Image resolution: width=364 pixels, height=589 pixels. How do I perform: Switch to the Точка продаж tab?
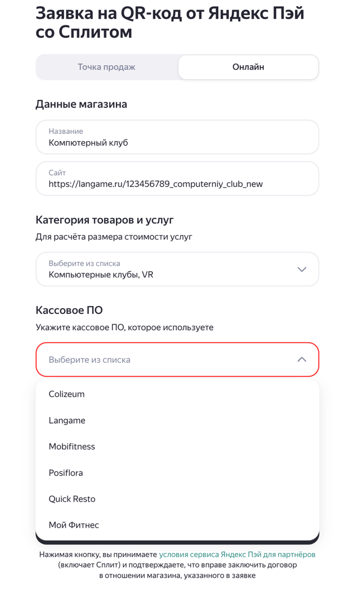[106, 67]
